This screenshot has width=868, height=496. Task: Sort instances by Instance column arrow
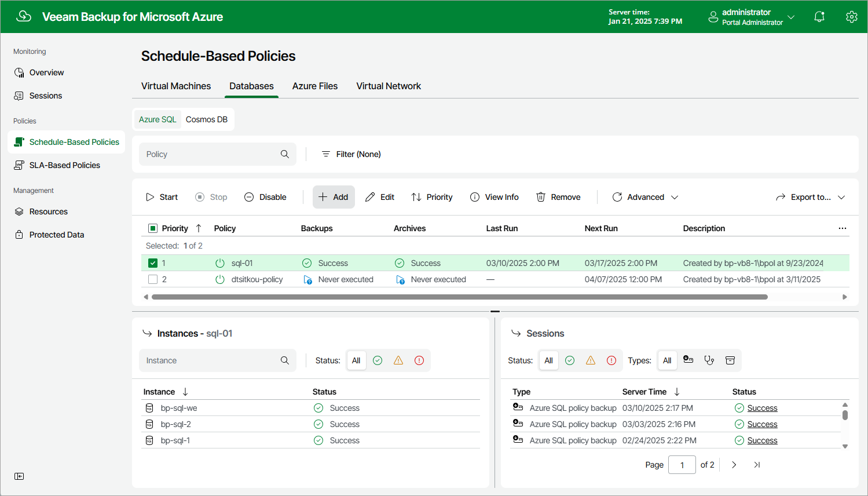point(185,392)
